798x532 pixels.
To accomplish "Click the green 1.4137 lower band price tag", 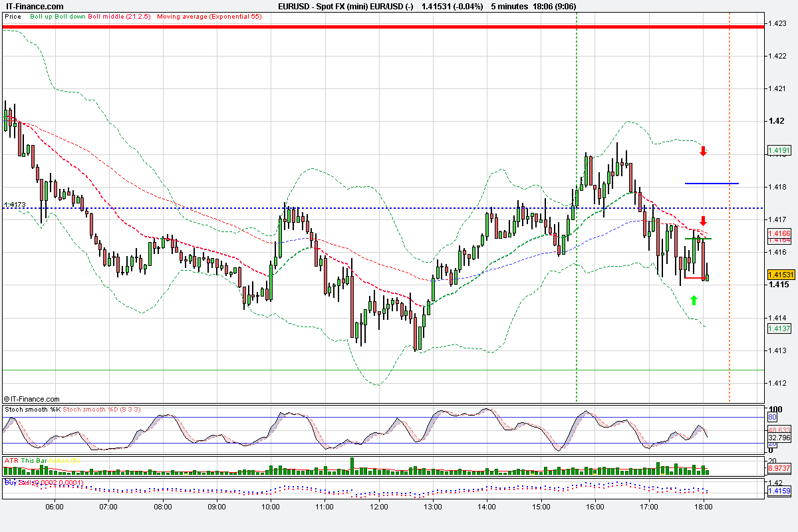I will coord(778,329).
